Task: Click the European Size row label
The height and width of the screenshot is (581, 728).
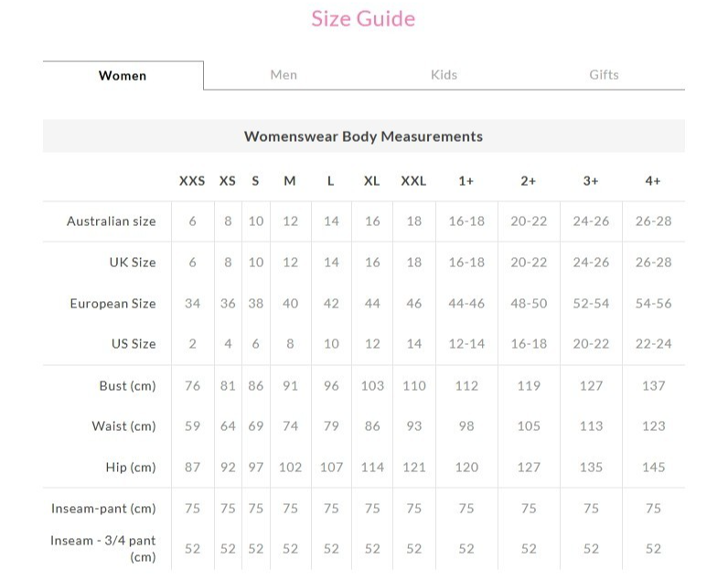Action: [113, 304]
